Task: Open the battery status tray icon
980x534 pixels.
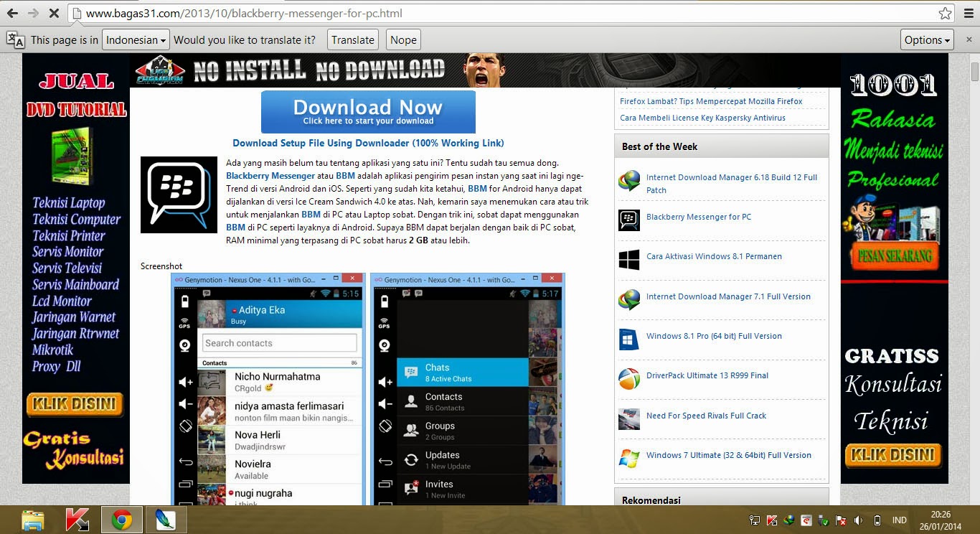Action: pyautogui.click(x=877, y=520)
